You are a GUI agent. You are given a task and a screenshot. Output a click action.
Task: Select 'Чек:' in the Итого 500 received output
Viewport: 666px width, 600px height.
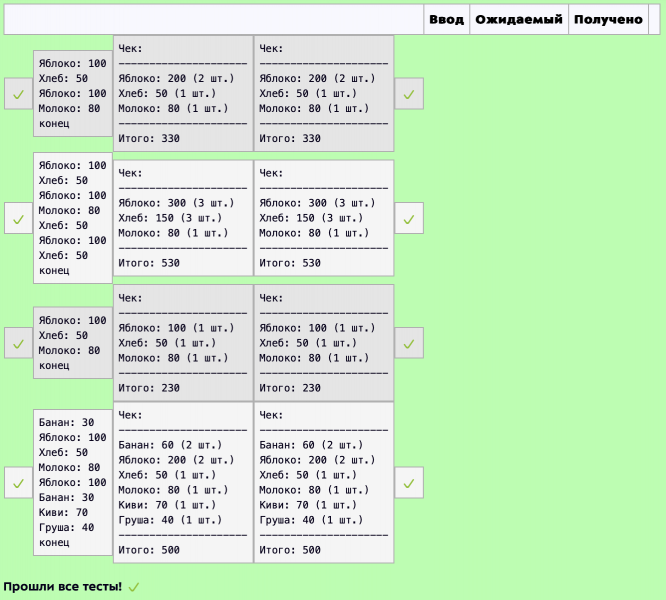[x=271, y=415]
